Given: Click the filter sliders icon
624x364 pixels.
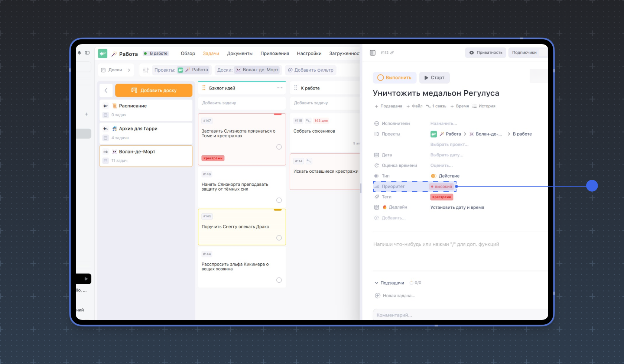Looking at the screenshot, I should [x=146, y=70].
